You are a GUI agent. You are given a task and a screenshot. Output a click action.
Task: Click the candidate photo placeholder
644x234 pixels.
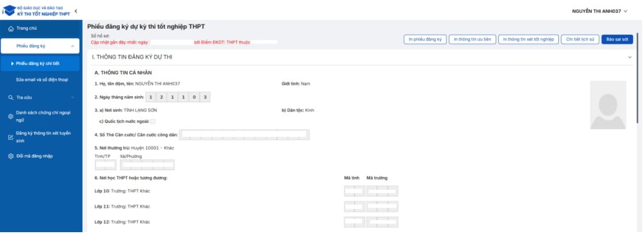point(608,105)
